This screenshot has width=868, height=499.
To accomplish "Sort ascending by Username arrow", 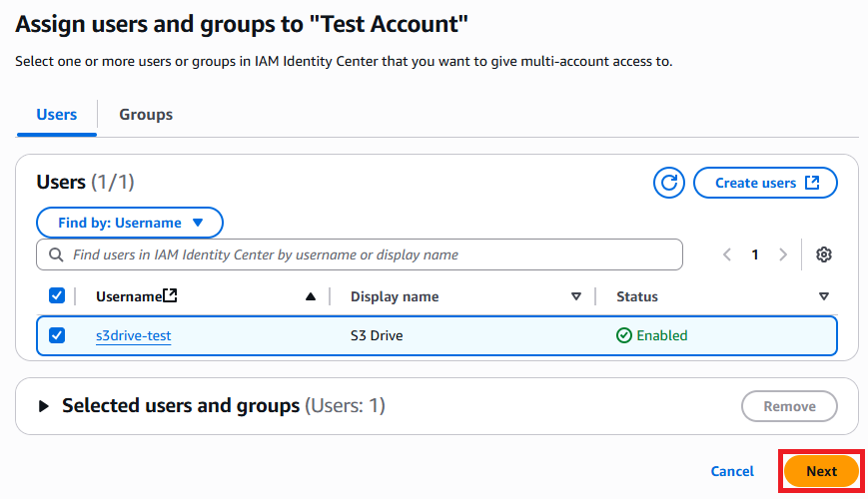I will 311,297.
